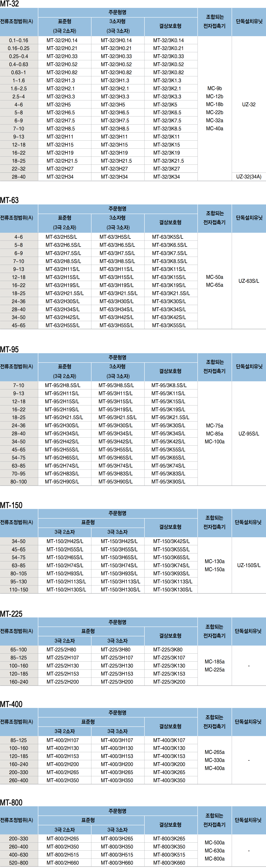Select MT-63/3H21.5S/L cell
This screenshot has height=868, width=266.
[x=118, y=294]
